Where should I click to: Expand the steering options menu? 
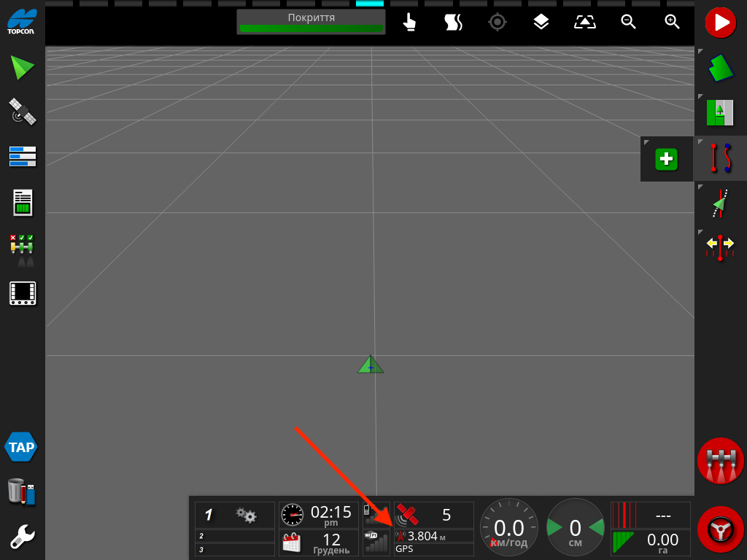(721, 203)
